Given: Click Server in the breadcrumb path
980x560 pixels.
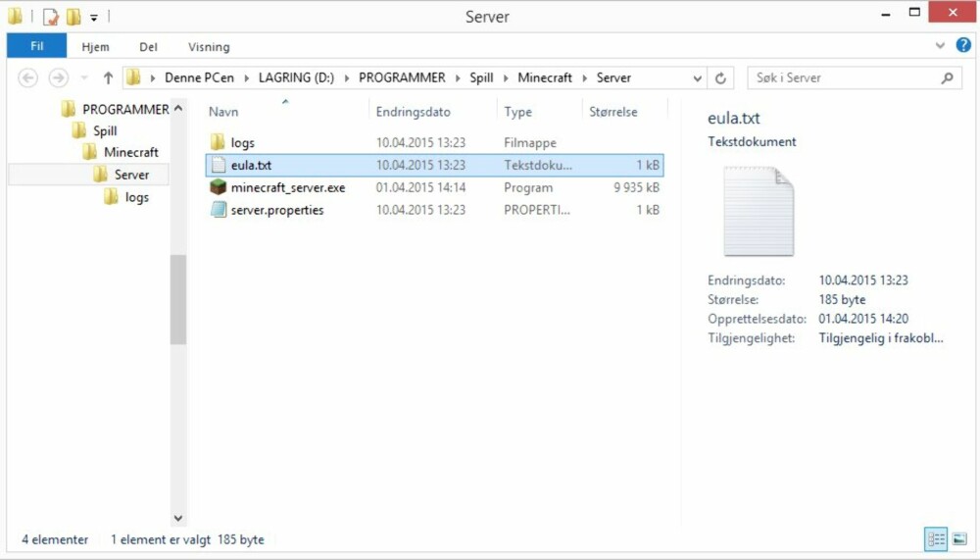Looking at the screenshot, I should click(613, 77).
